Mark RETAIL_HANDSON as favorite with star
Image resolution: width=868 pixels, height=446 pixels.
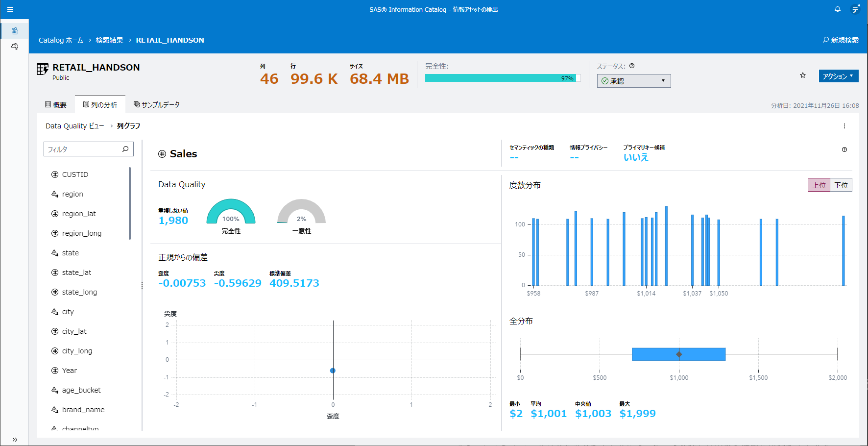803,75
